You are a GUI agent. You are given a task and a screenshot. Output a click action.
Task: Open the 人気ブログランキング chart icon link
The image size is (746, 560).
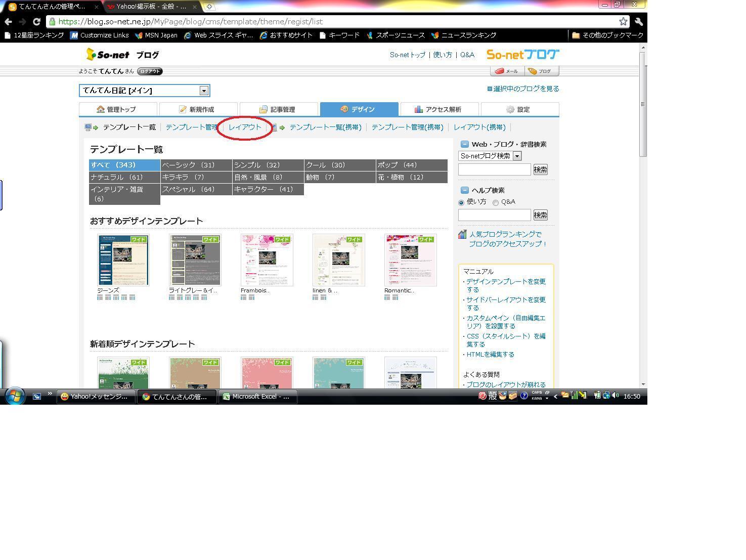click(462, 234)
